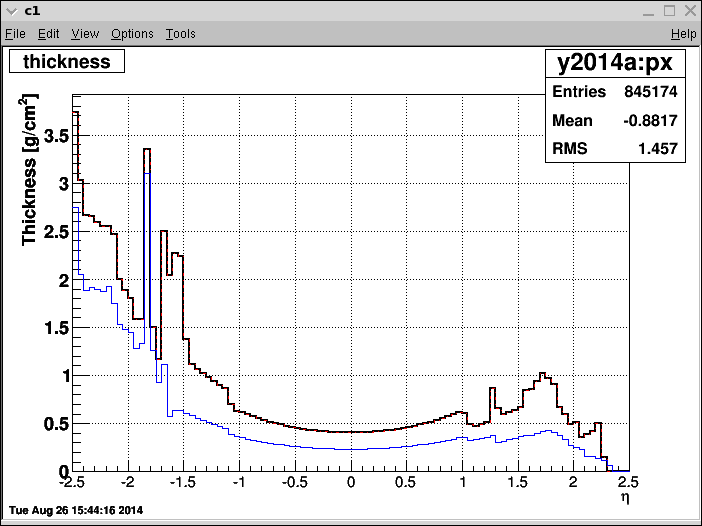Click the y-axis label 0.5
Viewport: 702px width, 526px height.
coord(57,423)
